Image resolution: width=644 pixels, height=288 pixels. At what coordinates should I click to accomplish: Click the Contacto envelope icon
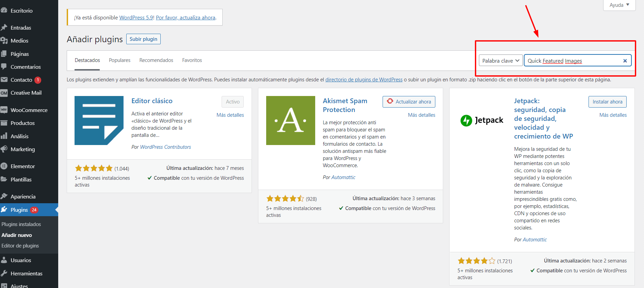tap(4, 80)
